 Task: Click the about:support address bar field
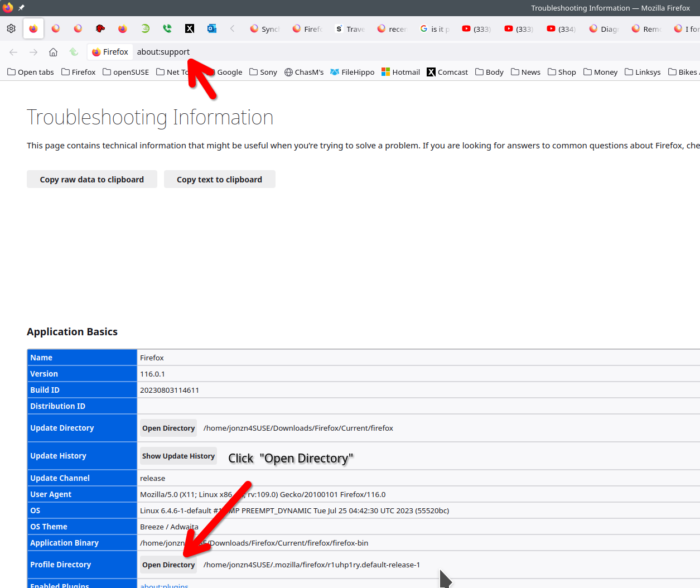[390, 52]
